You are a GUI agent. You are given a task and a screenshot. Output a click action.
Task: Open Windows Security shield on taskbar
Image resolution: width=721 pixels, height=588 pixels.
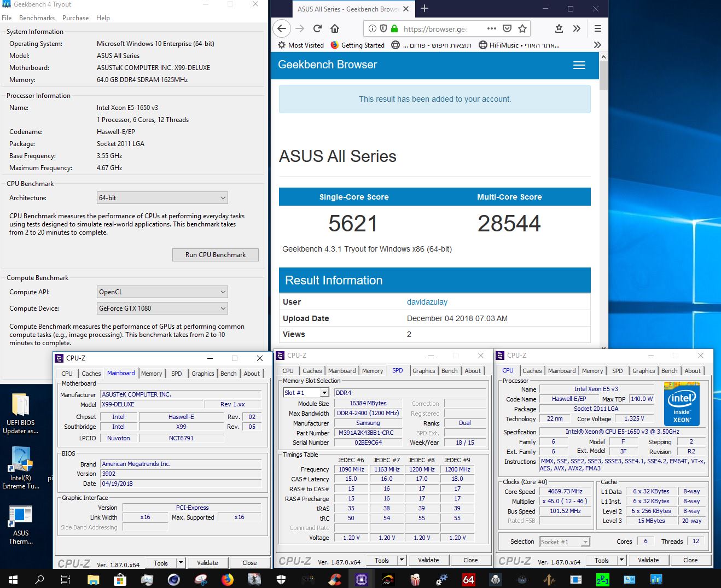click(x=281, y=579)
